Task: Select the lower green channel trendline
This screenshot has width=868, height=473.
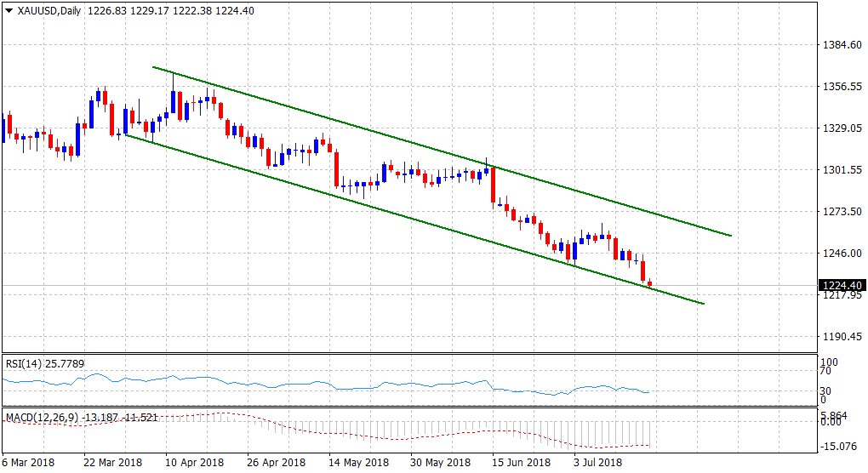Action: [x=415, y=219]
